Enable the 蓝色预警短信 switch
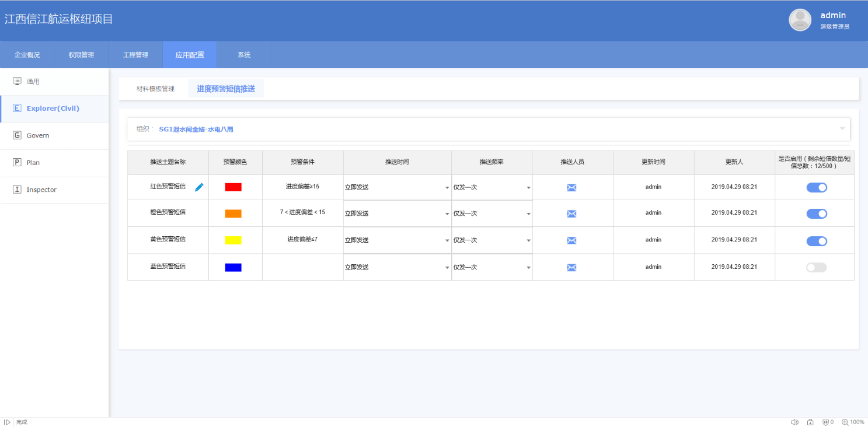Viewport: 868px width, 427px height. [817, 267]
